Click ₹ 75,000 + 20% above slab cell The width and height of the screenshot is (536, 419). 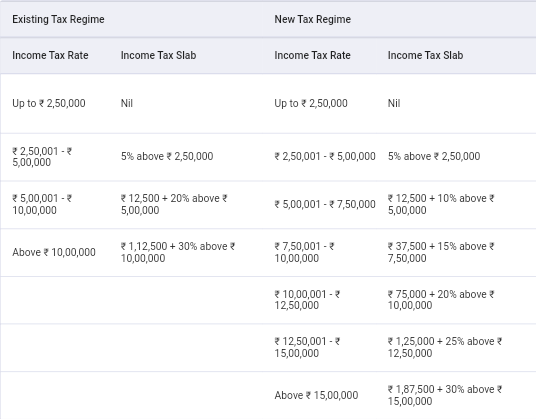441,300
